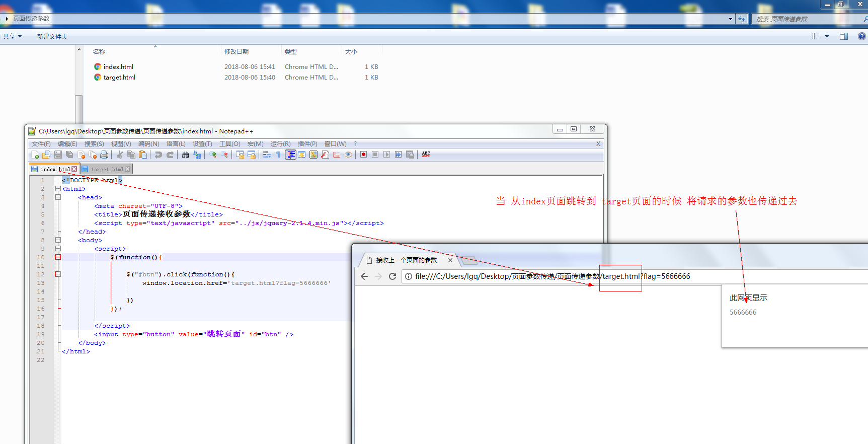The height and width of the screenshot is (444, 868).
Task: Click the Close document toolbar icon
Action: pyautogui.click(x=81, y=155)
